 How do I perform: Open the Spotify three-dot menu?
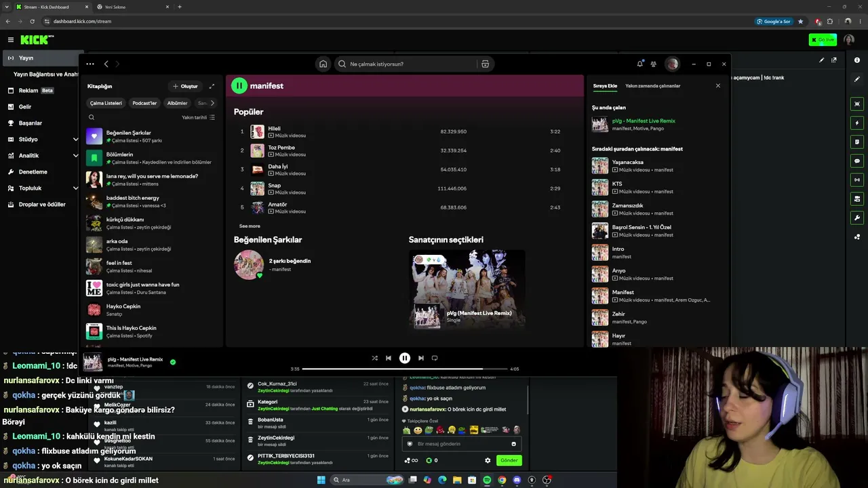pyautogui.click(x=90, y=64)
